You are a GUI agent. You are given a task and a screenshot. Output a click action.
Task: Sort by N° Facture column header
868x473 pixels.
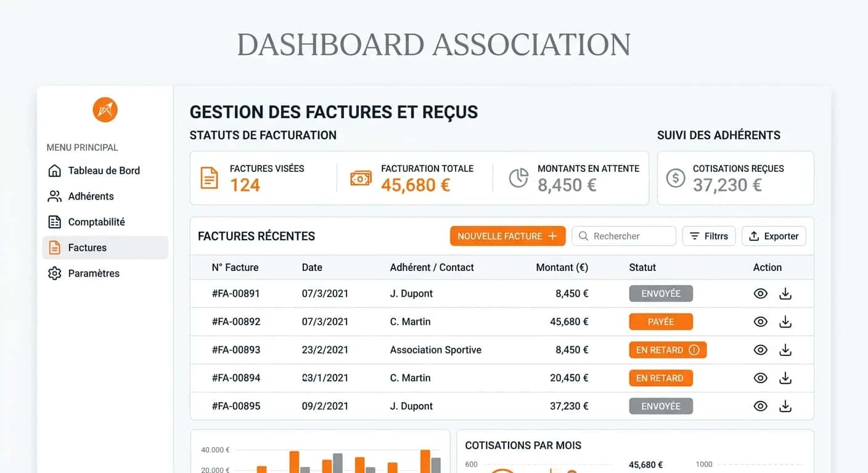tap(235, 267)
